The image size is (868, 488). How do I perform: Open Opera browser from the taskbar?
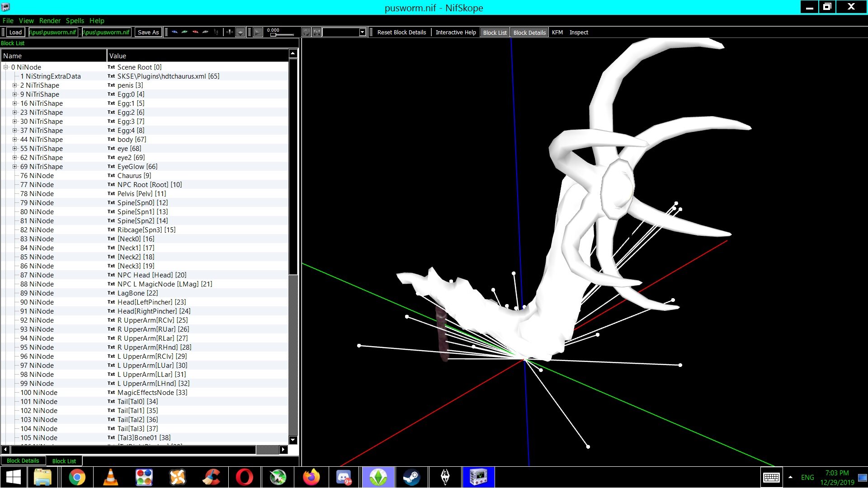[244, 477]
